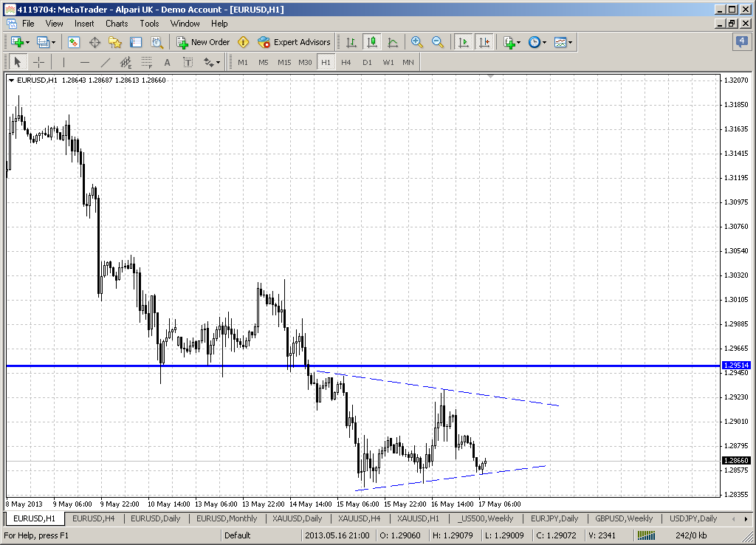Select the Vertical Line drawing tool
Screen dimensions: 756x545
[63, 62]
